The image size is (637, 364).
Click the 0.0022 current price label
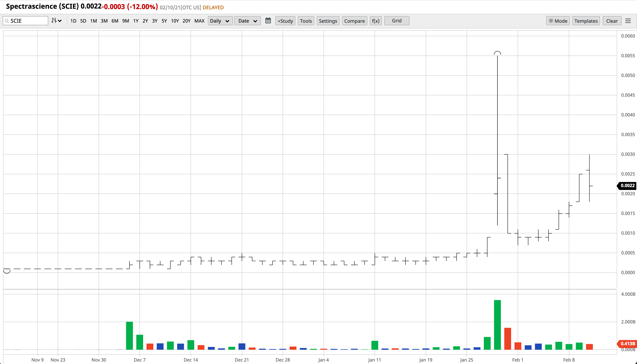coord(627,185)
